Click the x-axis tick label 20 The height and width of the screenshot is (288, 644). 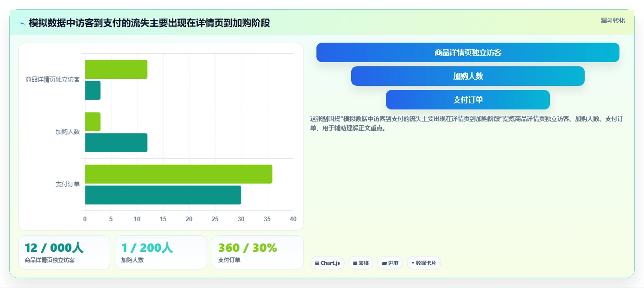[189, 219]
